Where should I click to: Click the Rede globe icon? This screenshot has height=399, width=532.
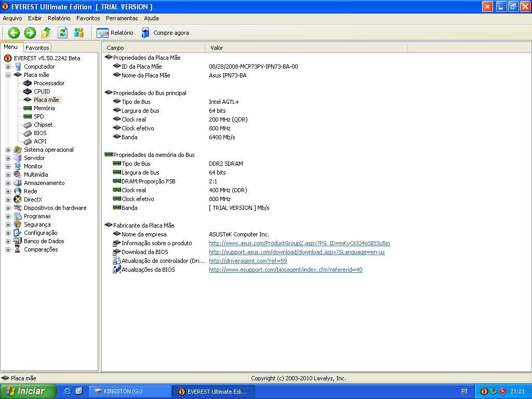point(18,191)
